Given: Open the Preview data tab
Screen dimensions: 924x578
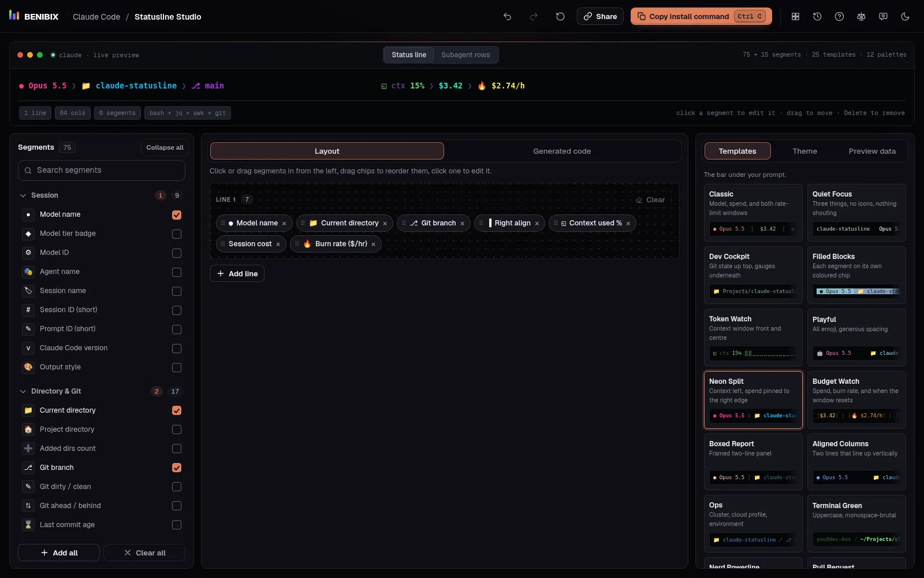Looking at the screenshot, I should pos(872,151).
